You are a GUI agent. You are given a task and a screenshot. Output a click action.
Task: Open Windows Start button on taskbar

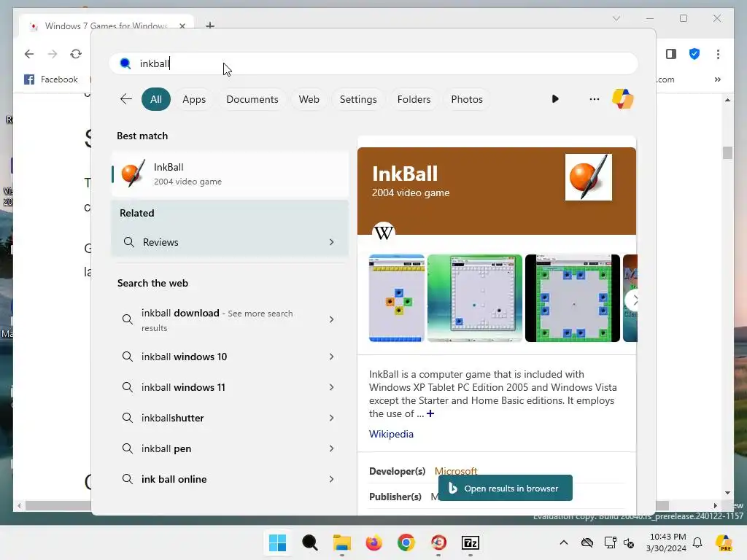[x=277, y=542]
